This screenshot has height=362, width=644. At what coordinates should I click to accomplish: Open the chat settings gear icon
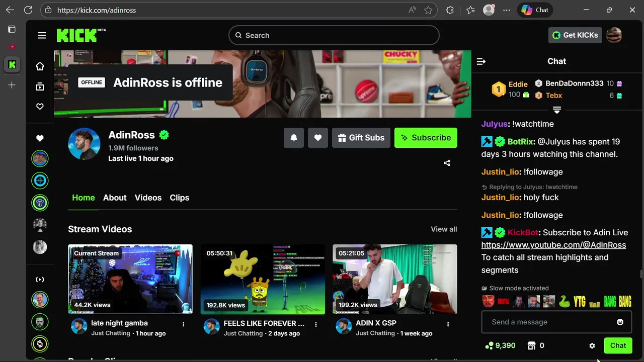(x=592, y=346)
